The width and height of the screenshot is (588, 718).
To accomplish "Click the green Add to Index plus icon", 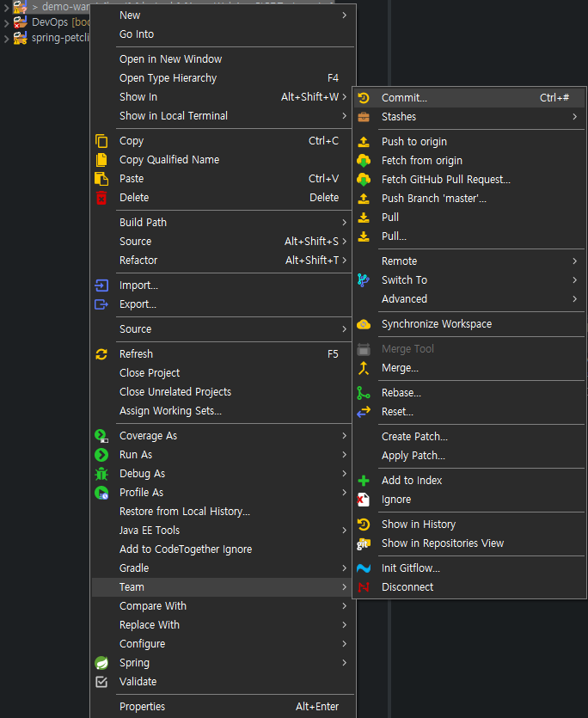I will (x=364, y=481).
